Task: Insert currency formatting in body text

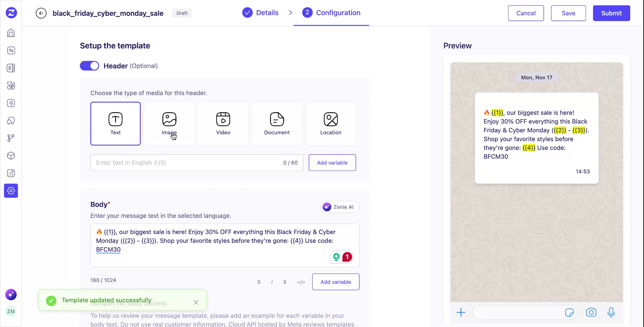Action: pyautogui.click(x=285, y=282)
